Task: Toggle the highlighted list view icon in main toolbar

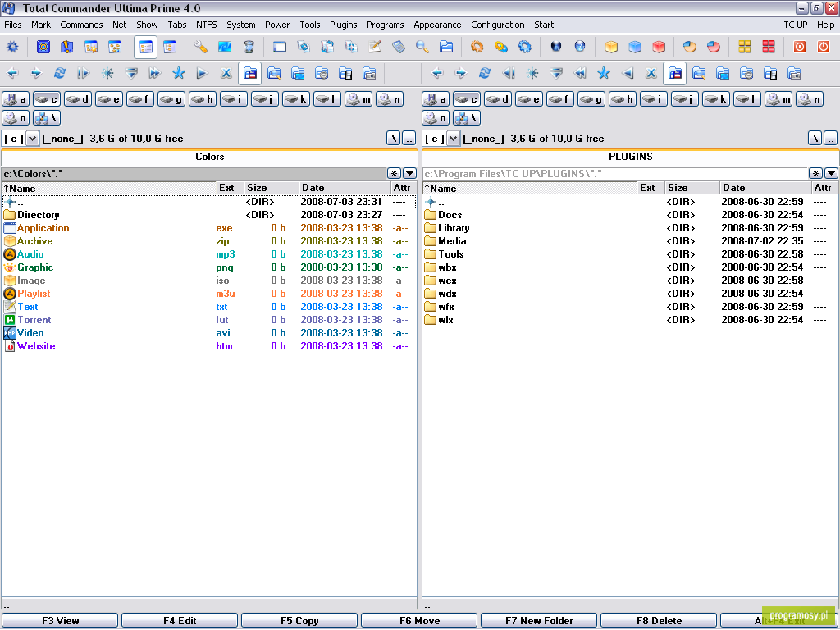Action: (146, 47)
